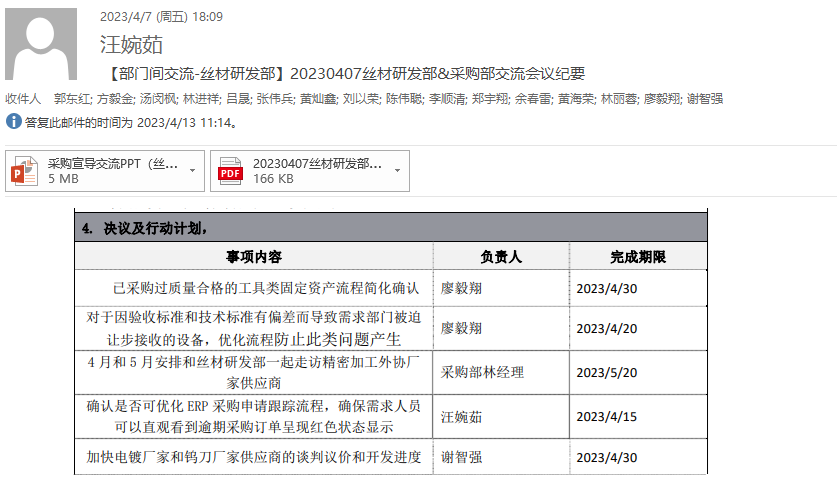Click the email subject line text
Image resolution: width=837 pixels, height=490 pixels.
click(343, 73)
